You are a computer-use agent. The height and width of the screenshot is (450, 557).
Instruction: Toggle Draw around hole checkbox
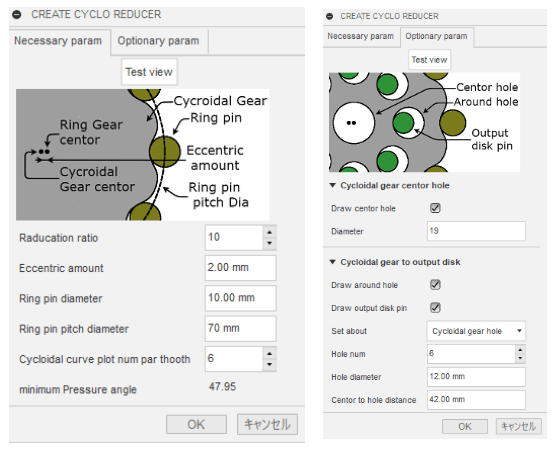point(435,285)
